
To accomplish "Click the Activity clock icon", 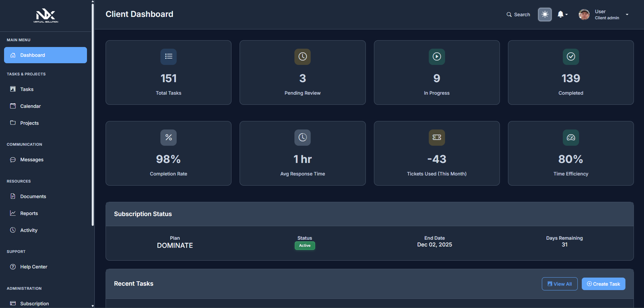I will [13, 230].
